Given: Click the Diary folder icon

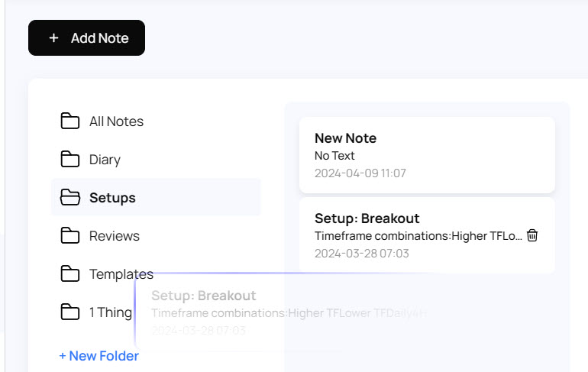Looking at the screenshot, I should [x=70, y=160].
